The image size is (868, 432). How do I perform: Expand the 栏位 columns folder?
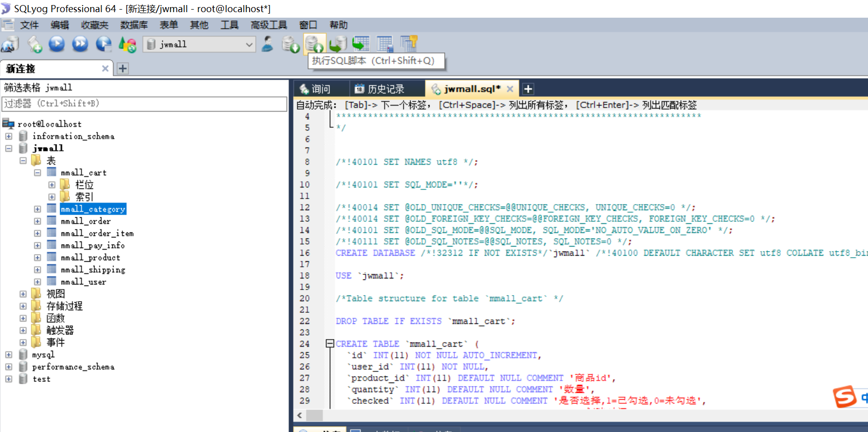coord(52,184)
